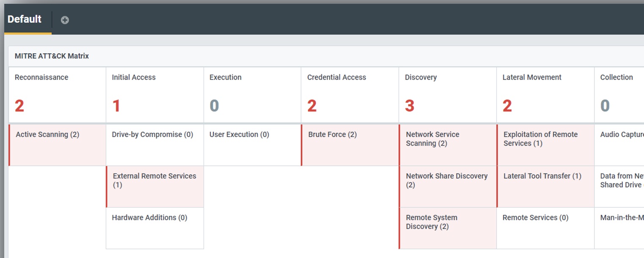The image size is (644, 258).
Task: Open the Reconnaissance tactic column header
Action: 57,95
